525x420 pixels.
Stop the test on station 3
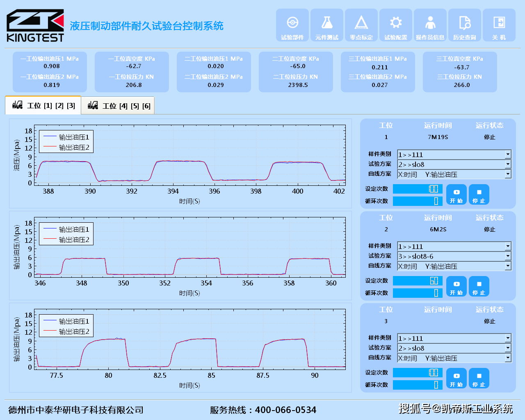pyautogui.click(x=479, y=378)
